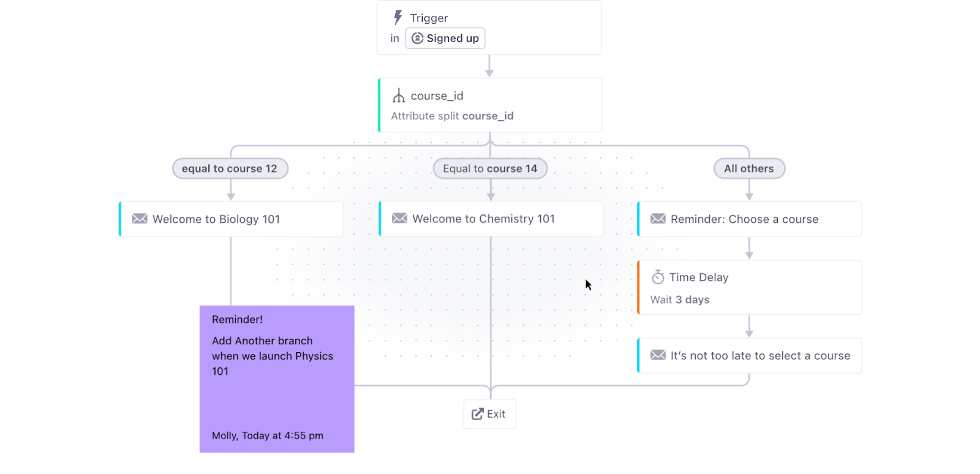Select the 'Equal to course 14' branch label
The width and height of the screenshot is (980, 474).
490,168
